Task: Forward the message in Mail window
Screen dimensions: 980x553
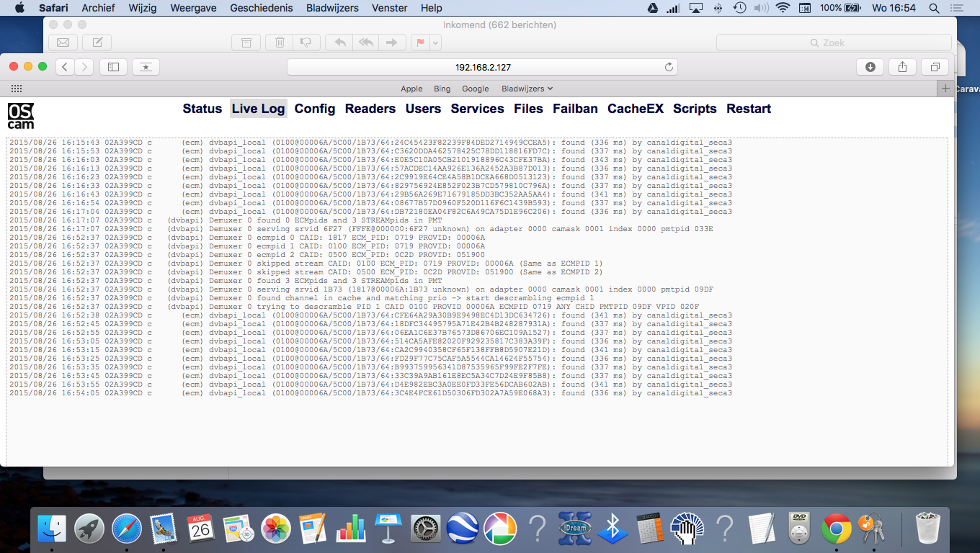Action: click(391, 42)
